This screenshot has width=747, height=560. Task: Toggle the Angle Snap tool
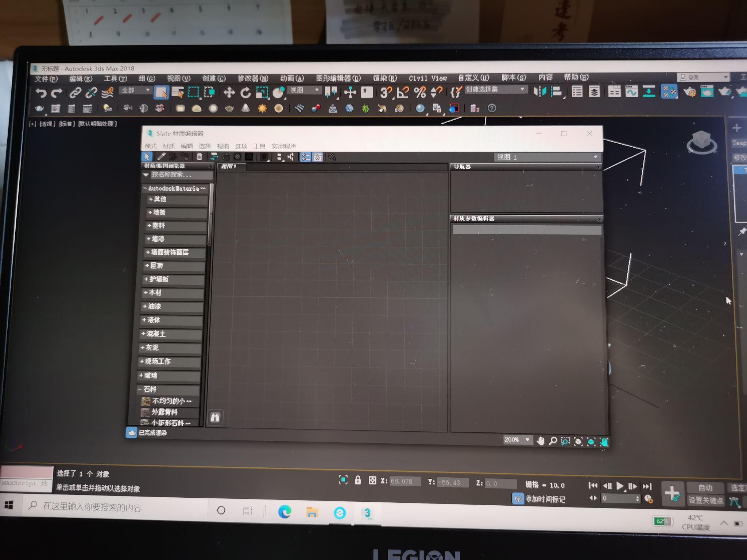(403, 92)
